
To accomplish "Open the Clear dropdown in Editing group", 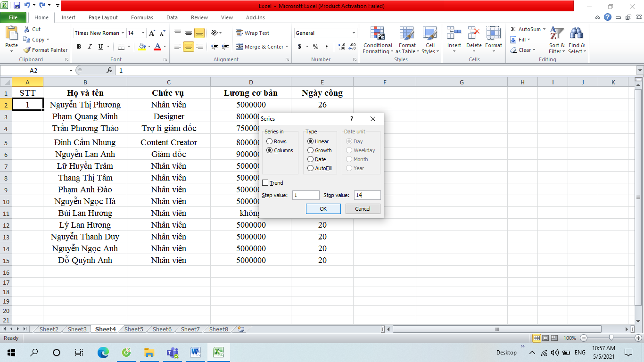I will (x=523, y=50).
